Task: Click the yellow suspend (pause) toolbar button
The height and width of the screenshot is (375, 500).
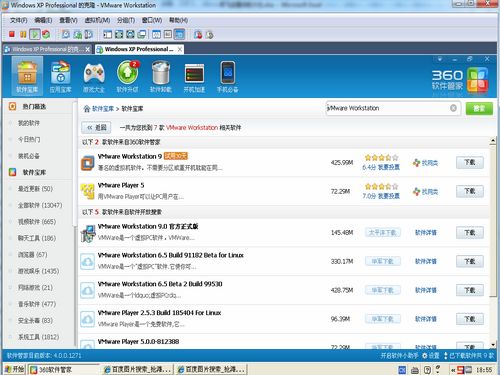Action: point(23,34)
